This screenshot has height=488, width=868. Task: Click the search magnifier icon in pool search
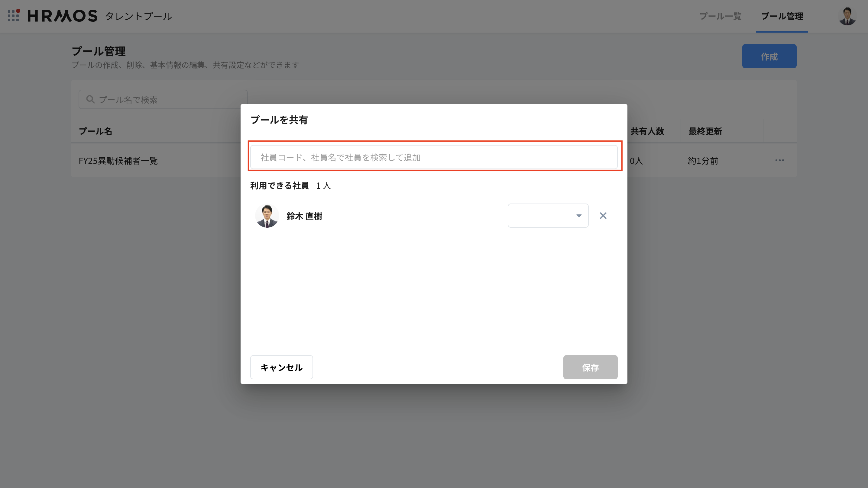tap(90, 99)
